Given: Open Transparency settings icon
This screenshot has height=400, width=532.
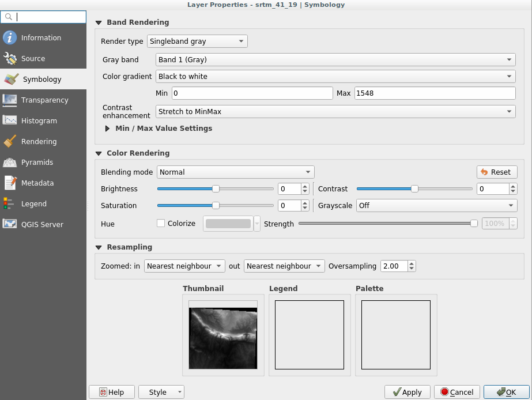Looking at the screenshot, I should [10, 100].
